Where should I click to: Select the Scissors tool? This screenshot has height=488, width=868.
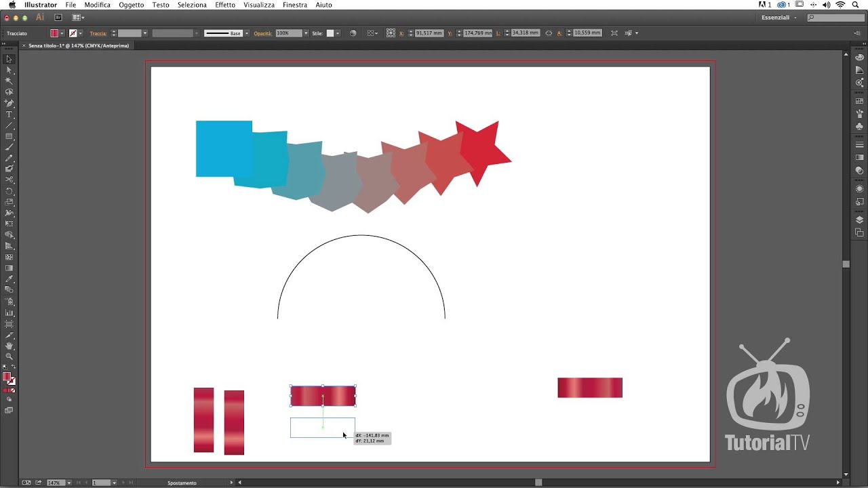point(9,180)
